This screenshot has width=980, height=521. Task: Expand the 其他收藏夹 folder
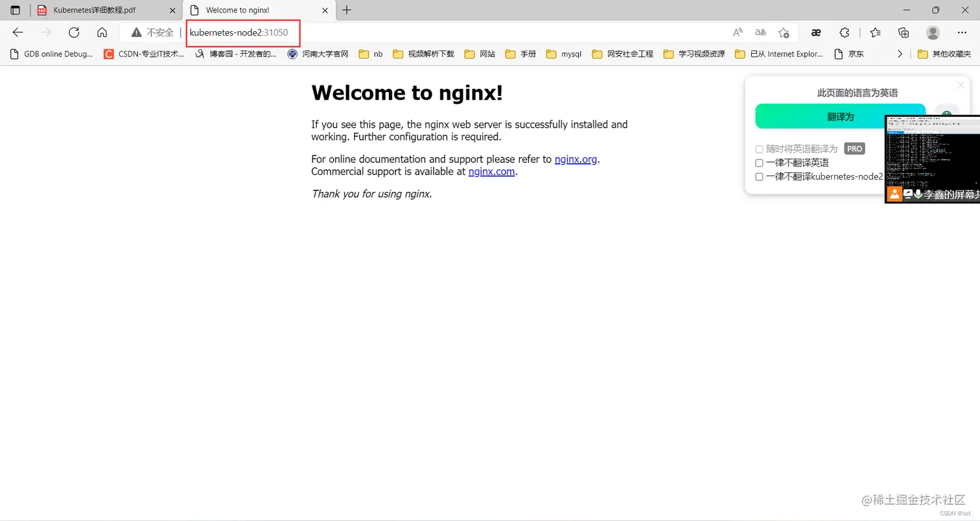944,54
